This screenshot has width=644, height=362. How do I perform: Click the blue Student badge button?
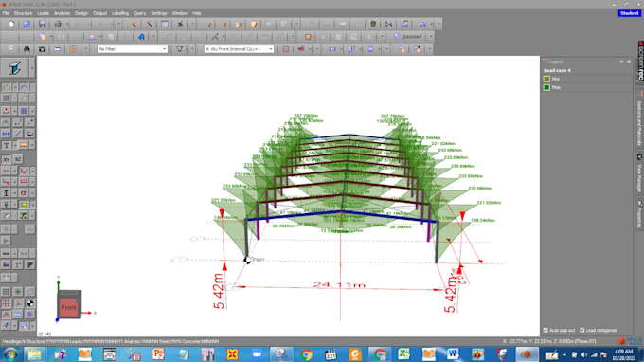click(629, 13)
